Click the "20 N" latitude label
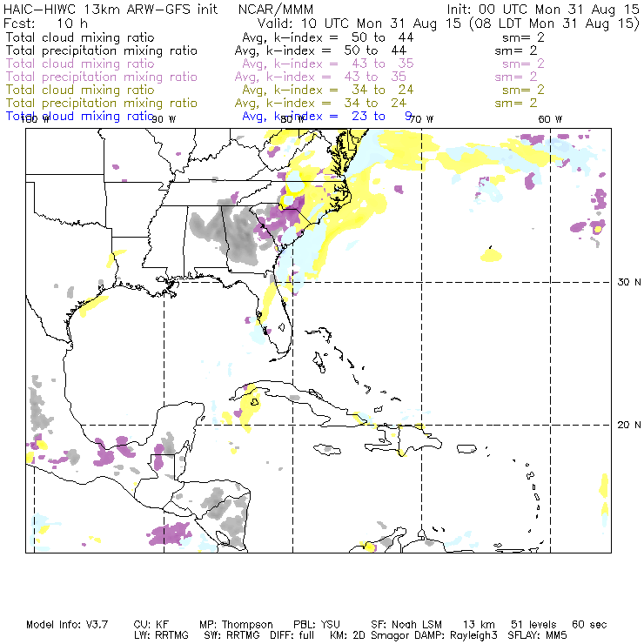This screenshot has height=644, width=644. (x=629, y=425)
